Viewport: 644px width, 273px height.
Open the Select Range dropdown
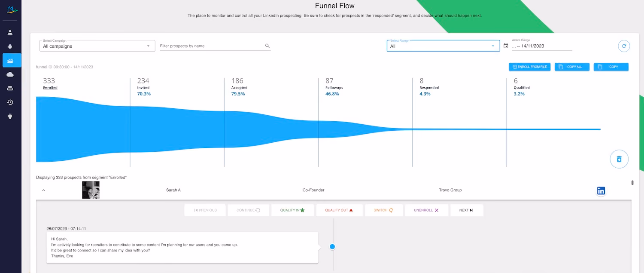tap(443, 46)
